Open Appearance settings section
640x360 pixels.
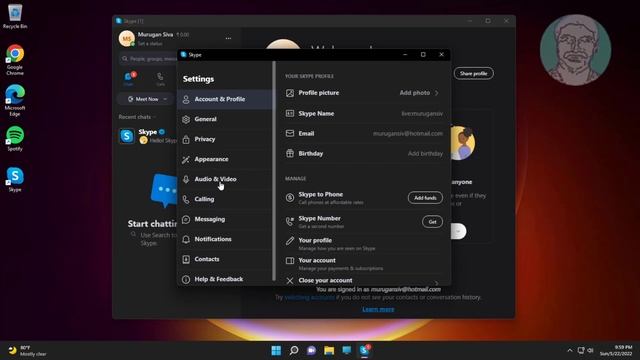click(x=224, y=159)
